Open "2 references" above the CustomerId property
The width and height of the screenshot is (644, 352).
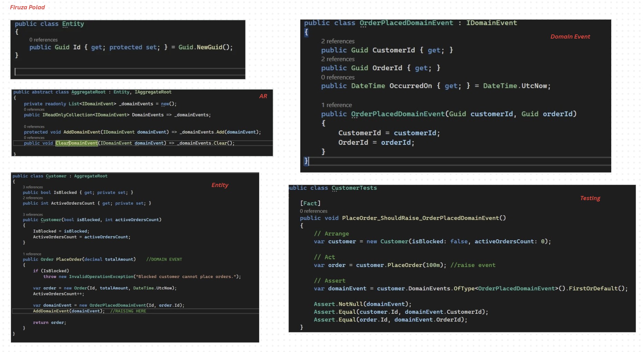(338, 41)
